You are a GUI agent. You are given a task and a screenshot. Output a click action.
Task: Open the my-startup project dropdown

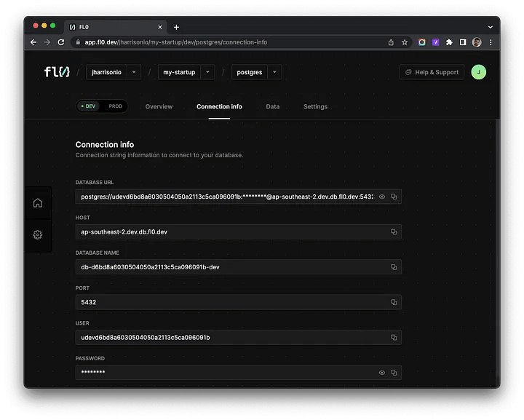(x=207, y=72)
